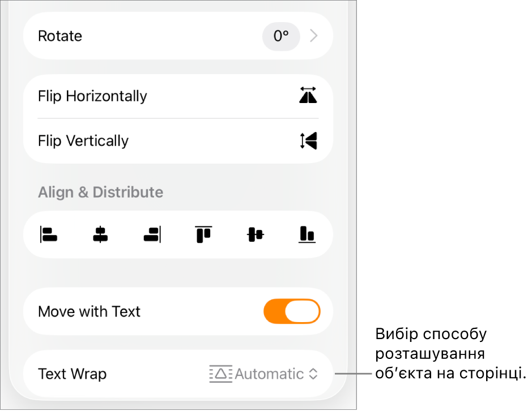532x411 pixels.
Task: Choose the Flip Horizontally row
Action: (178, 96)
